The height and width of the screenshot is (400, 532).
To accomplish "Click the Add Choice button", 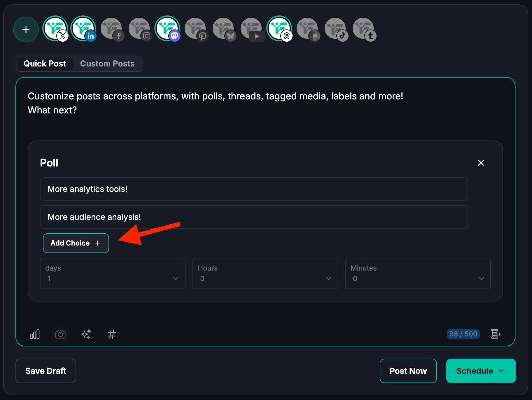I will pyautogui.click(x=76, y=243).
